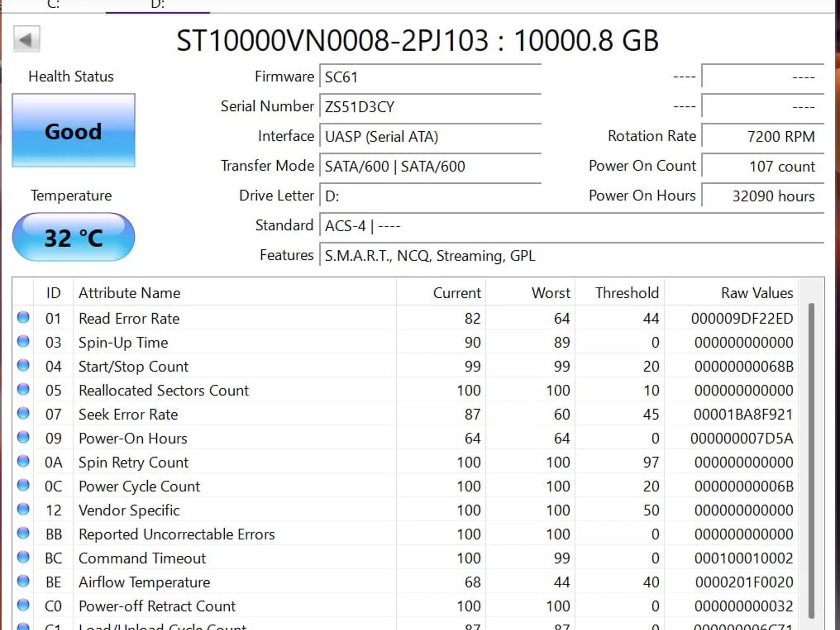Click the Good health status button
The height and width of the screenshot is (630, 840).
click(73, 130)
